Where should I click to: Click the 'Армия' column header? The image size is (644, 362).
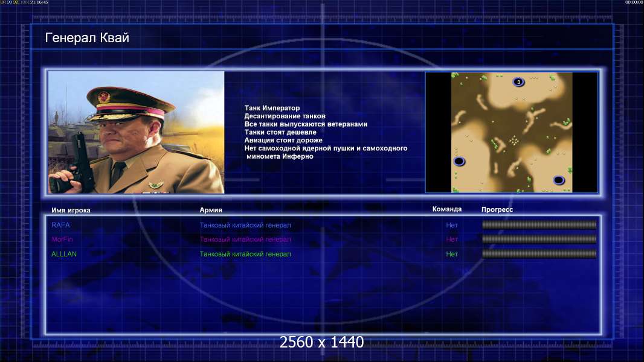(x=211, y=210)
